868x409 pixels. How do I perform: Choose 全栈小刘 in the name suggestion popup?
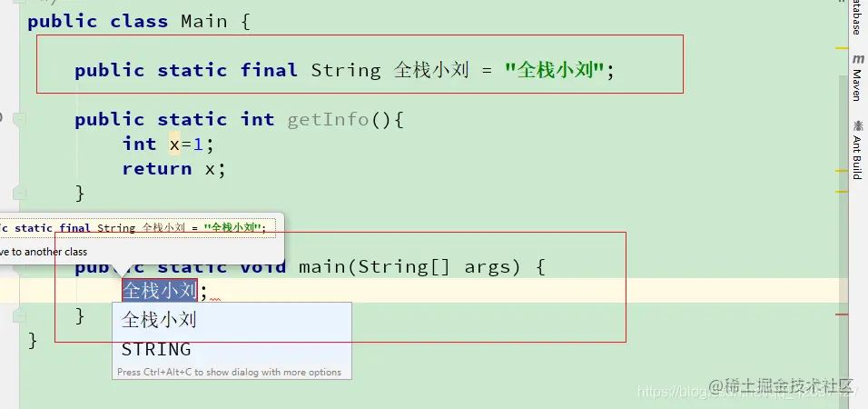(x=232, y=320)
